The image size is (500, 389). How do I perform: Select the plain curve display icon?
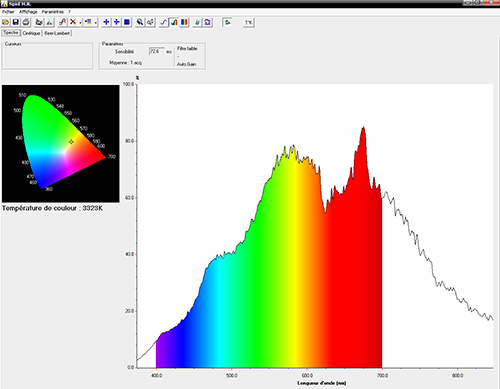163,22
